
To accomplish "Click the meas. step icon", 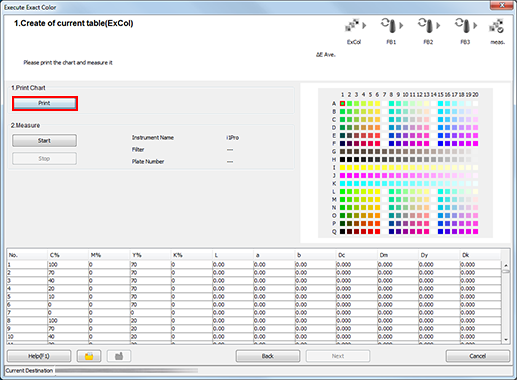I will (x=496, y=25).
